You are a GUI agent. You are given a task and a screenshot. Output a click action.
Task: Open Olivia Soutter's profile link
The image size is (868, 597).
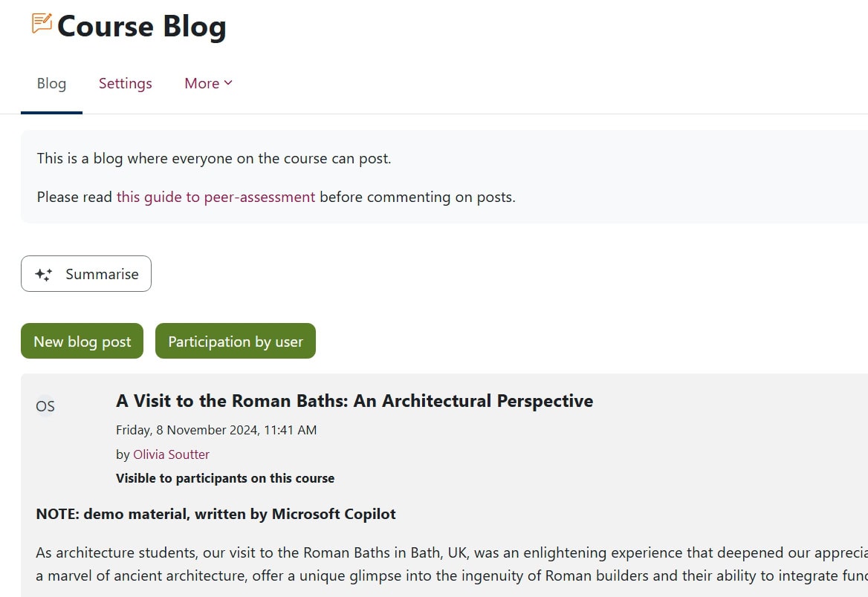point(171,454)
